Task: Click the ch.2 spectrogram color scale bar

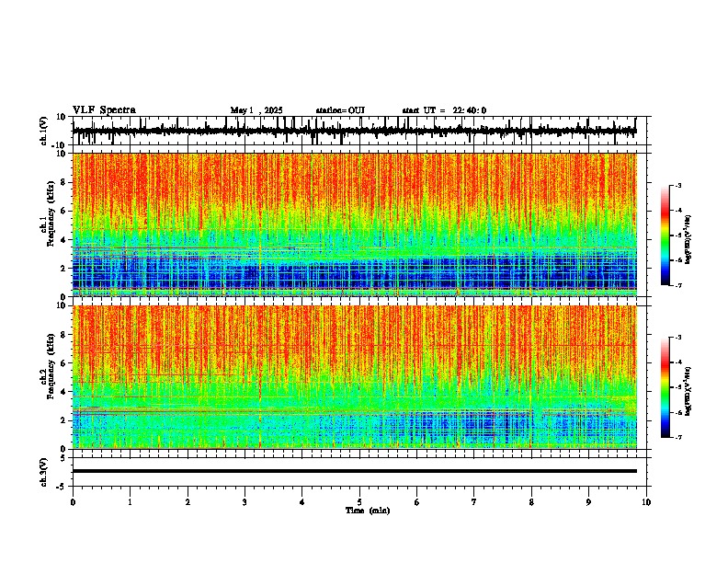Action: [665, 387]
